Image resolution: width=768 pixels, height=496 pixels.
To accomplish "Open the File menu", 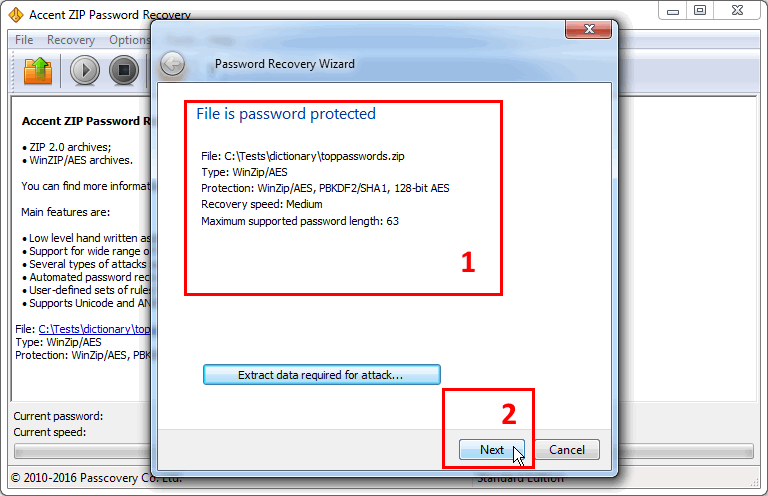I will 24,40.
